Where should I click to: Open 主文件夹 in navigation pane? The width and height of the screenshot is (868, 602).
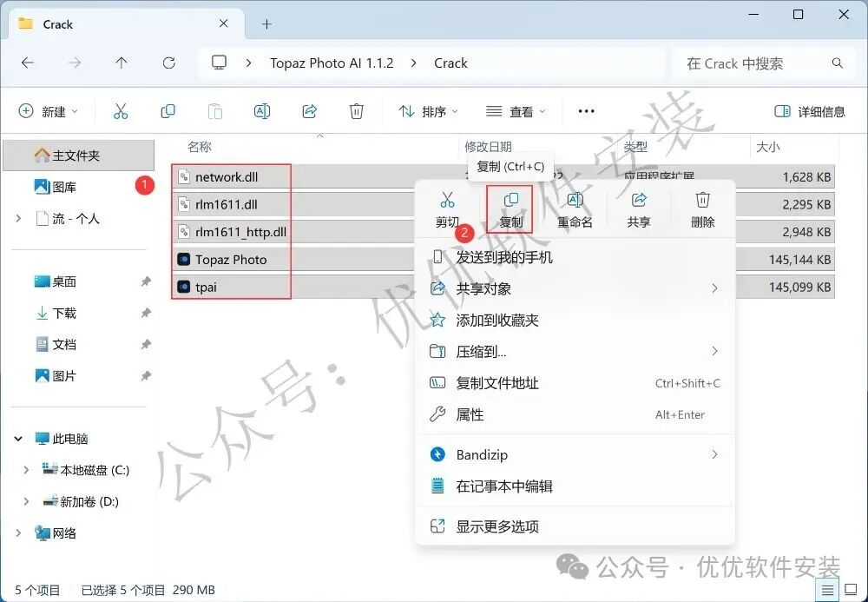[x=78, y=155]
